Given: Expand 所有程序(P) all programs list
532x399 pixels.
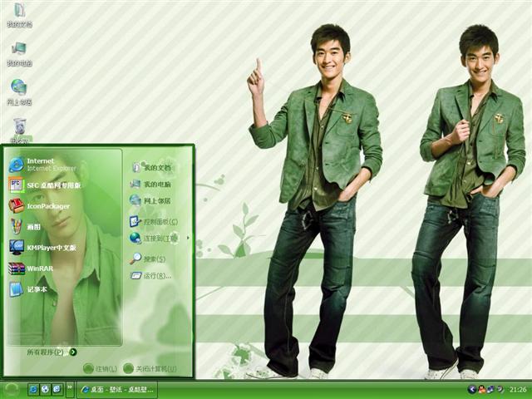Looking at the screenshot, I should pyautogui.click(x=52, y=352).
